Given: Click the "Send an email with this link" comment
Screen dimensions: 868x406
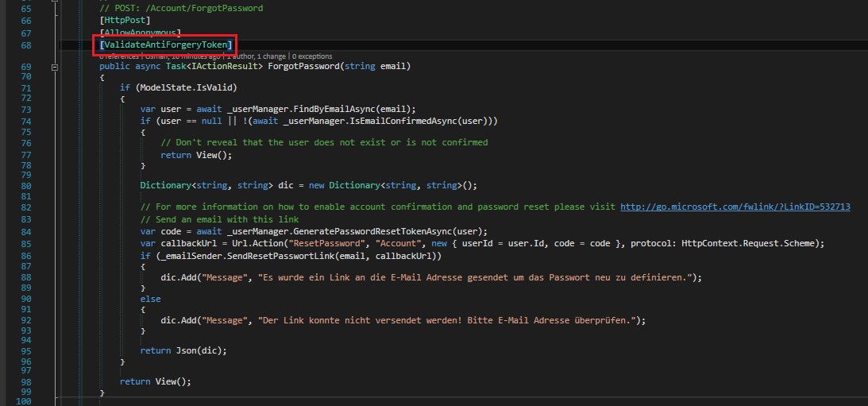Looking at the screenshot, I should (219, 219).
